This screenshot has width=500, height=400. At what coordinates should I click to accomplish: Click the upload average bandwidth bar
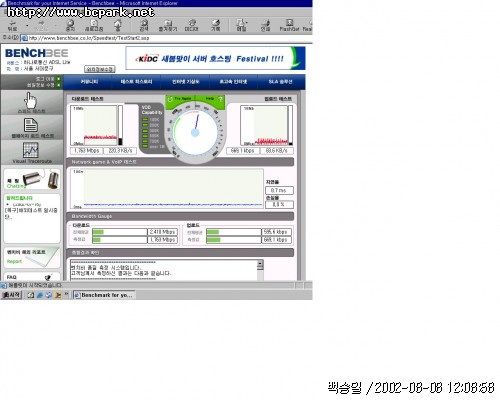(x=233, y=232)
